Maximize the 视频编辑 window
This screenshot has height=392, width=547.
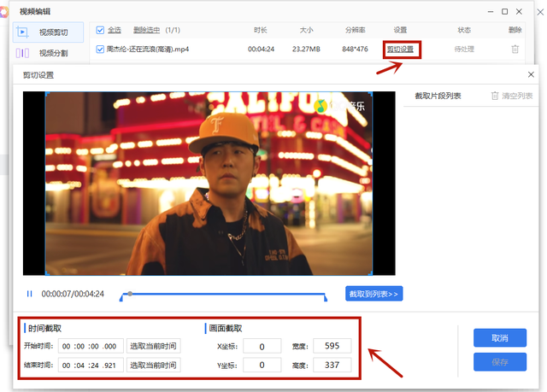pyautogui.click(x=504, y=11)
